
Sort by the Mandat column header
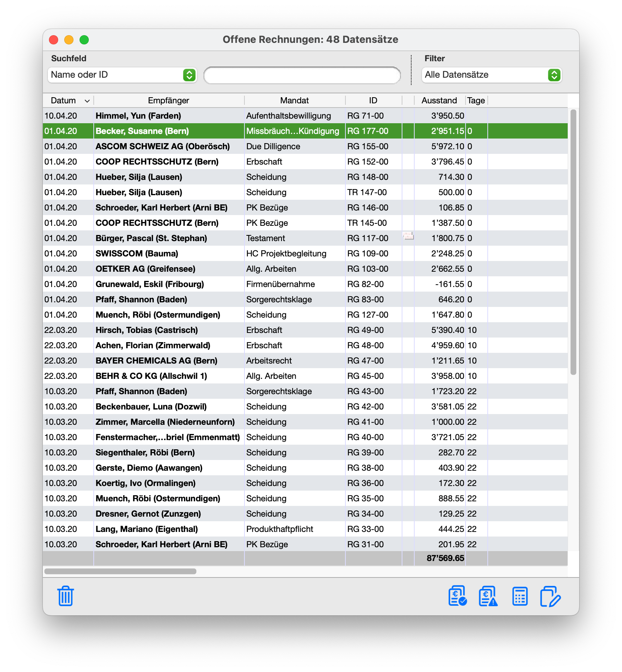[295, 101]
